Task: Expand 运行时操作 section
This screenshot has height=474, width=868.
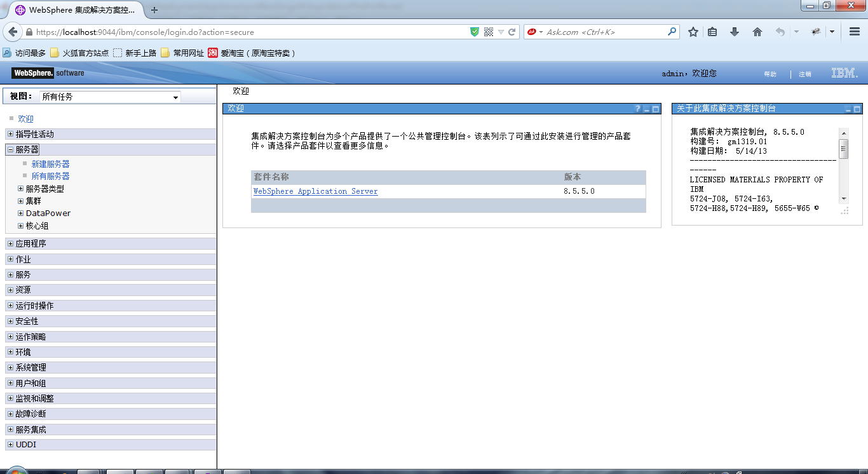Action: 10,306
